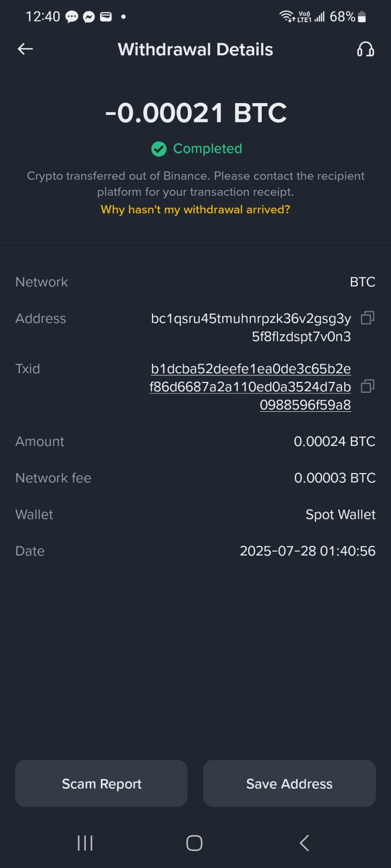391x868 pixels.
Task: Tap the -0.00021 BTC amount heading
Action: coord(195,113)
